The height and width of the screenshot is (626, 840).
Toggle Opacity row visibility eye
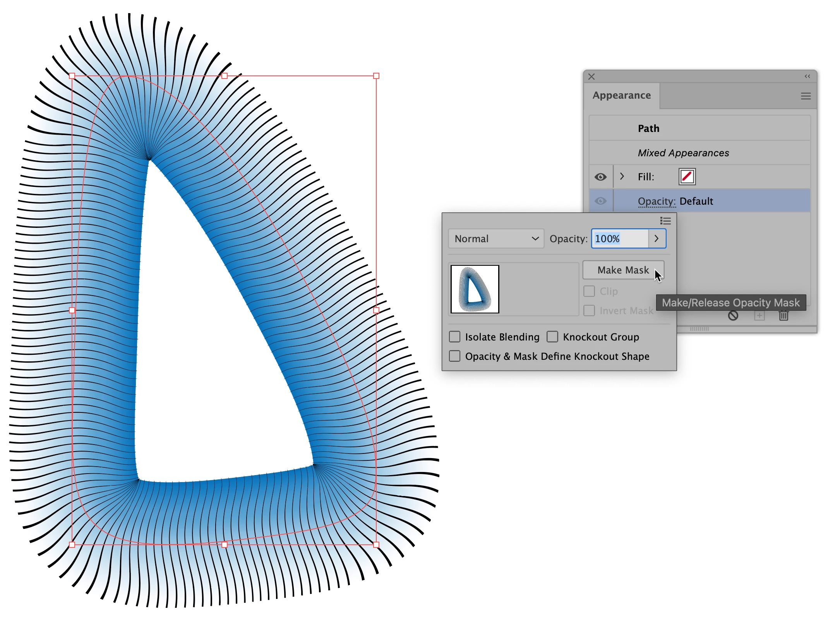[x=600, y=201]
